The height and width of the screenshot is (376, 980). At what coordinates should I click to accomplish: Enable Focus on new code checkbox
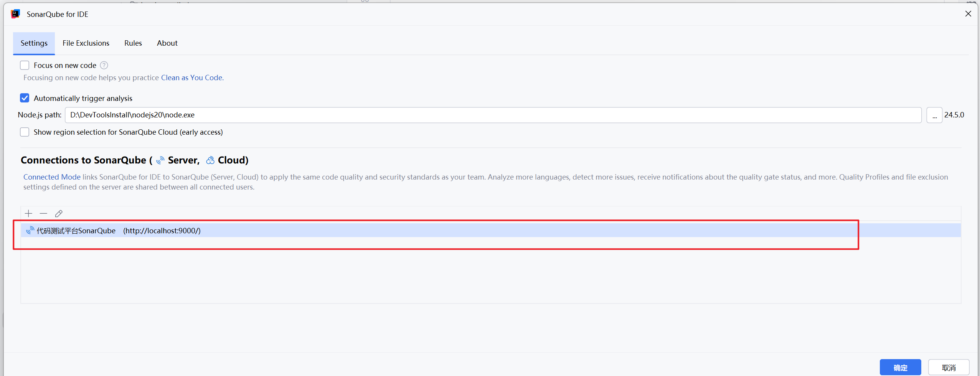[25, 65]
